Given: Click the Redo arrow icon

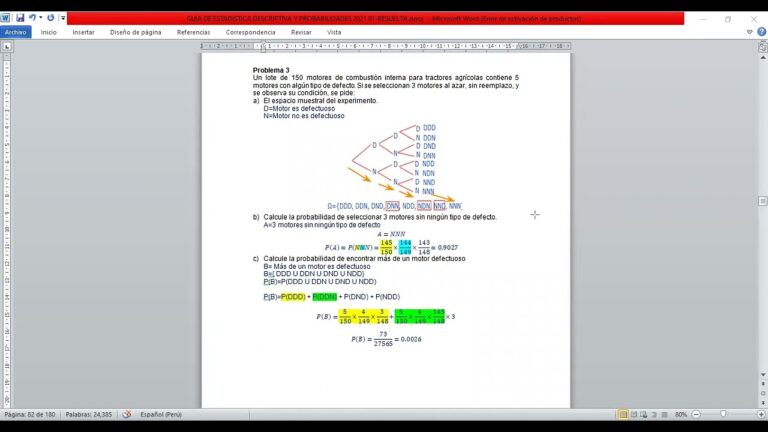Looking at the screenshot, I should (x=50, y=18).
